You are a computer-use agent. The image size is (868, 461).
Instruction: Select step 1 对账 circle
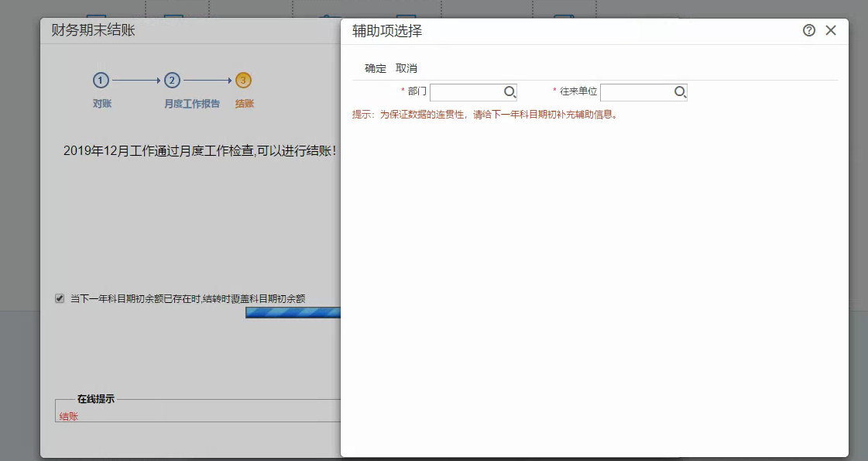pos(100,81)
